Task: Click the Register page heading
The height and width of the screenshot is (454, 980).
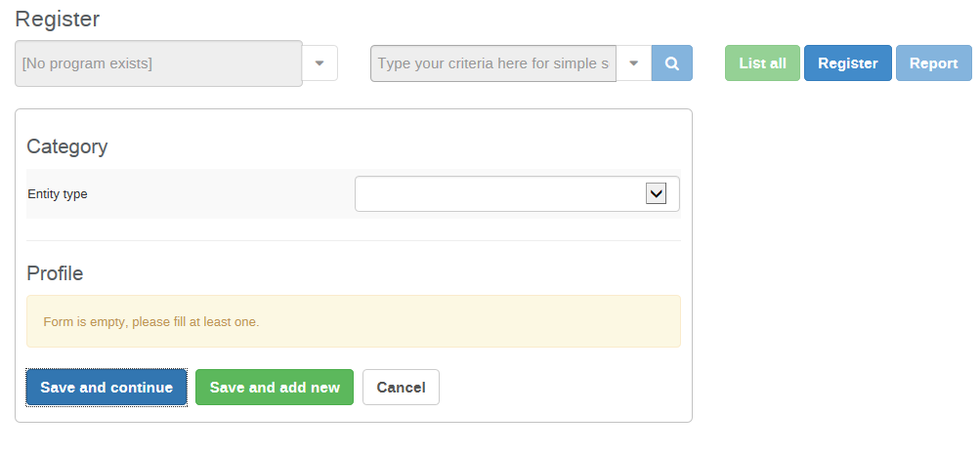Action: (x=58, y=19)
